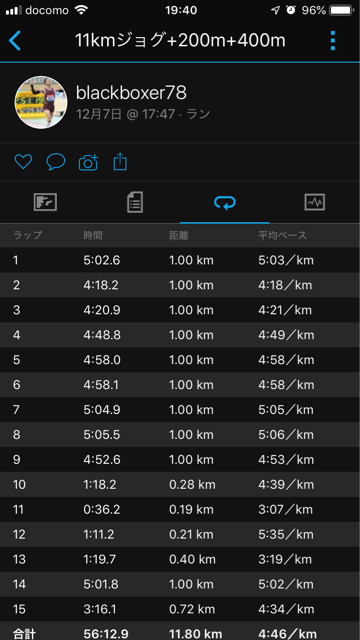Viewport: 360px width, 640px height.
Task: Open the blackboxer78 profile picture
Action: pyautogui.click(x=41, y=102)
